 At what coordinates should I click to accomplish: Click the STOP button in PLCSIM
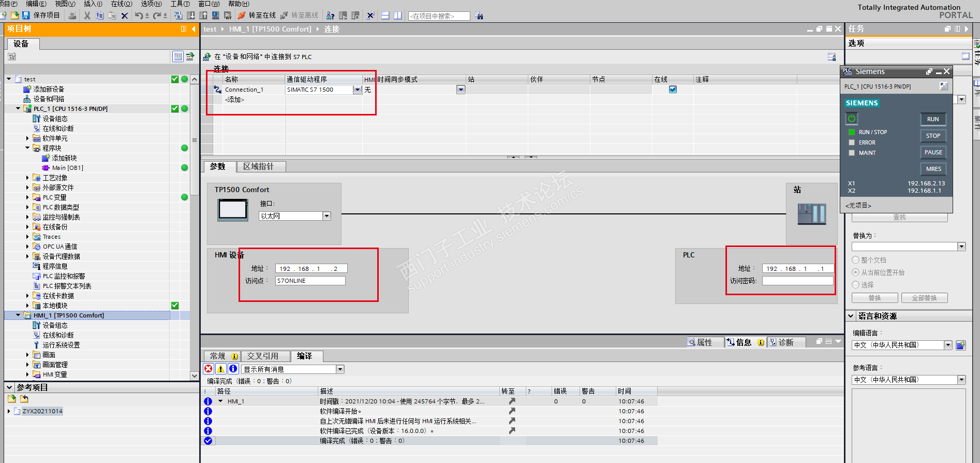pyautogui.click(x=933, y=136)
